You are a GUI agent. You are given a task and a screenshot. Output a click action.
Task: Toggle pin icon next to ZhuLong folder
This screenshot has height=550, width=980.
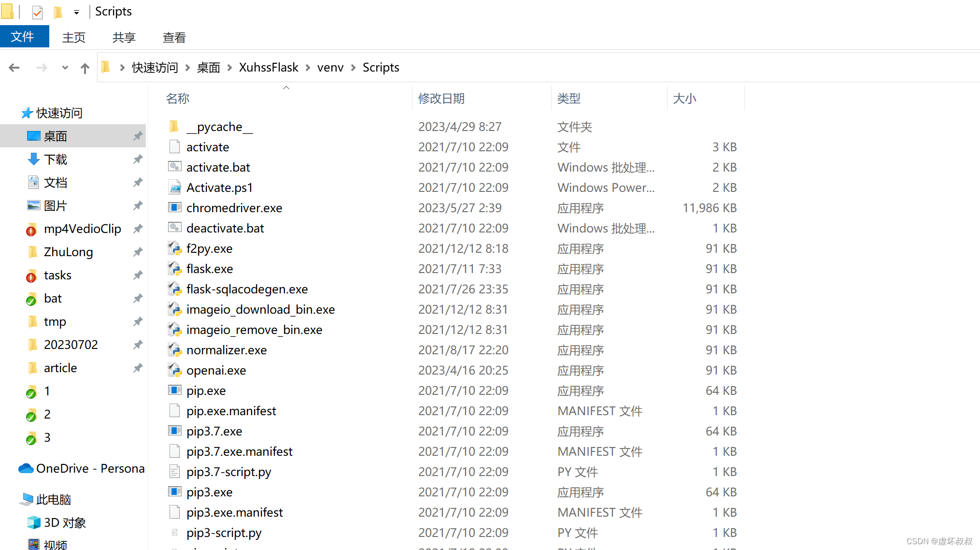coord(138,252)
